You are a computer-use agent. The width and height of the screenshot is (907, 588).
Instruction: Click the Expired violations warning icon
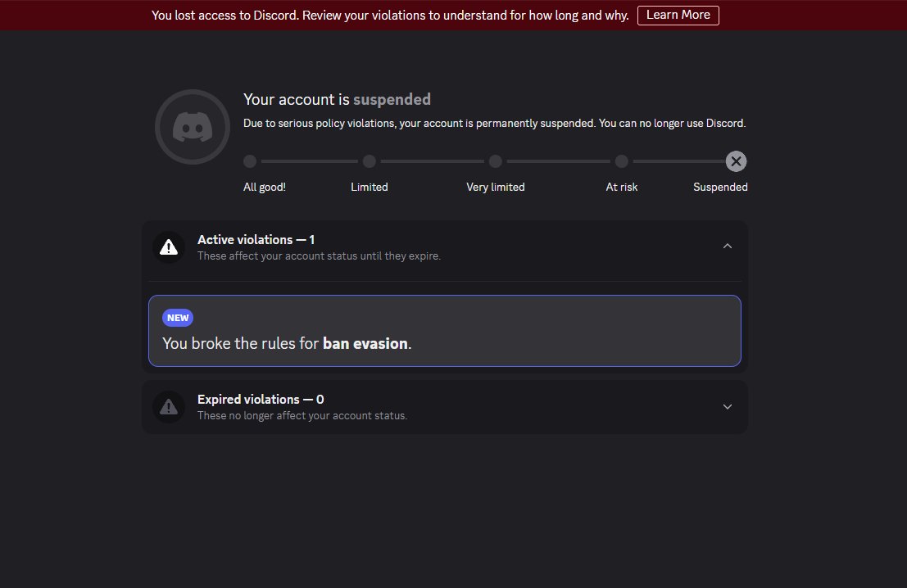(168, 407)
